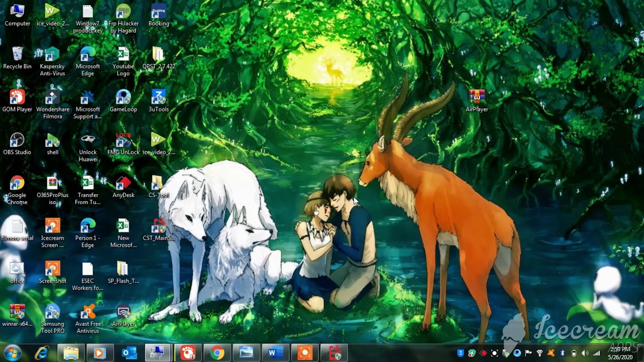The width and height of the screenshot is (644, 362).
Task: Open orange Icecream Recorder taskbar button
Action: (x=304, y=353)
